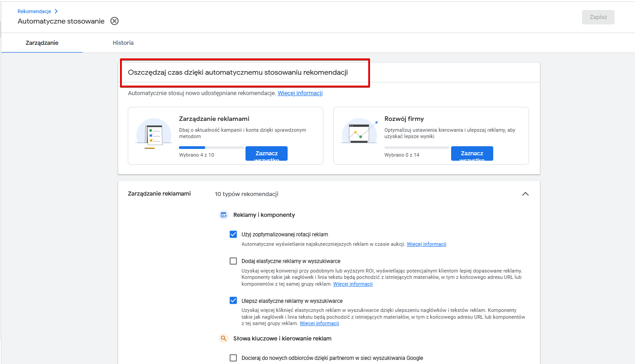Screen dimensions: 635x364
Task: Click the Słowa kluczowe magnifier icon
Action: (223, 338)
